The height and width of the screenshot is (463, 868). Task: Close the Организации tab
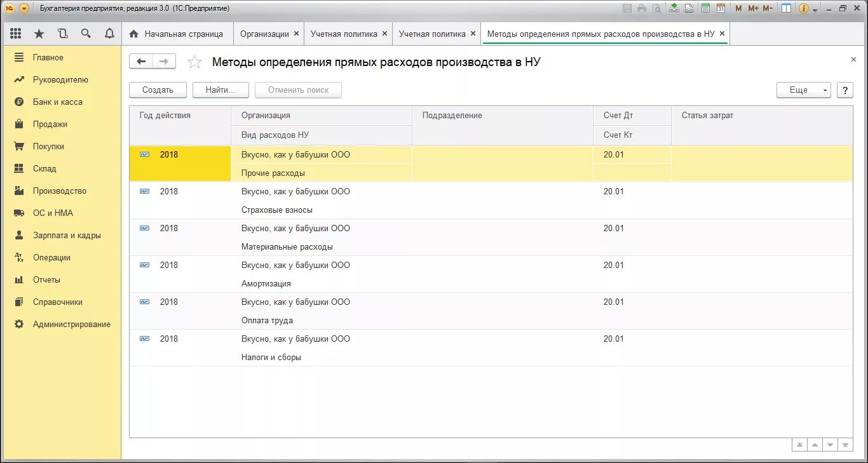click(x=295, y=34)
